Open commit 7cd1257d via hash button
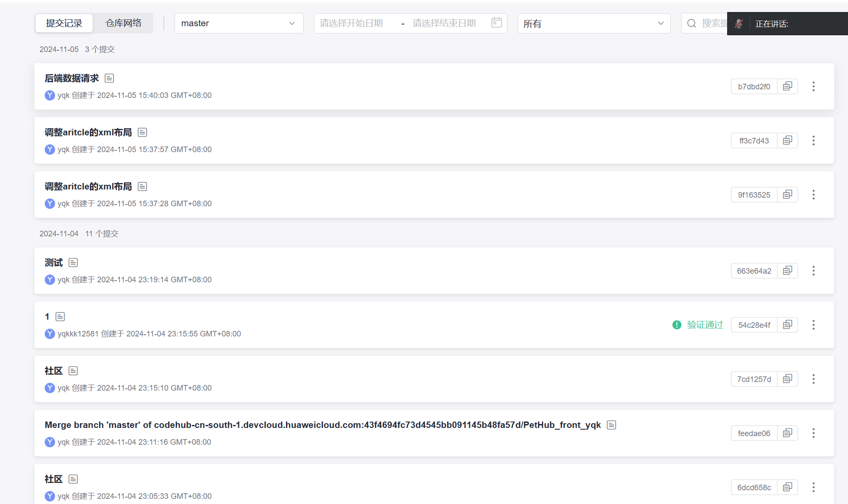Screen dimensions: 848x504 click(754, 379)
